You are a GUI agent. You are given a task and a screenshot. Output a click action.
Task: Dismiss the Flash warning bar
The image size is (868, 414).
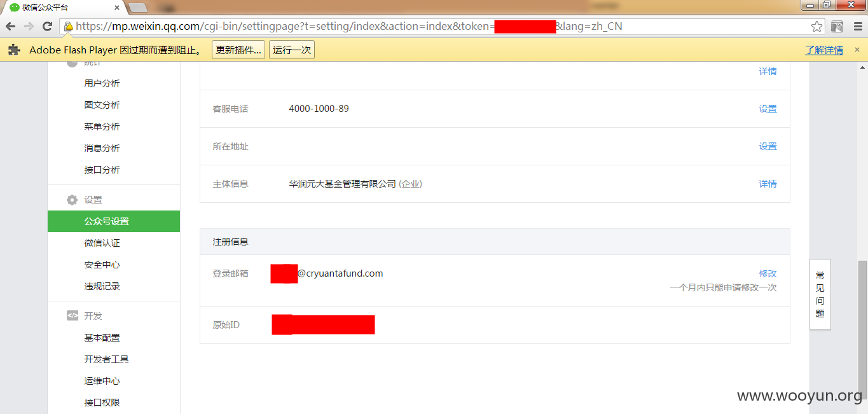click(857, 50)
